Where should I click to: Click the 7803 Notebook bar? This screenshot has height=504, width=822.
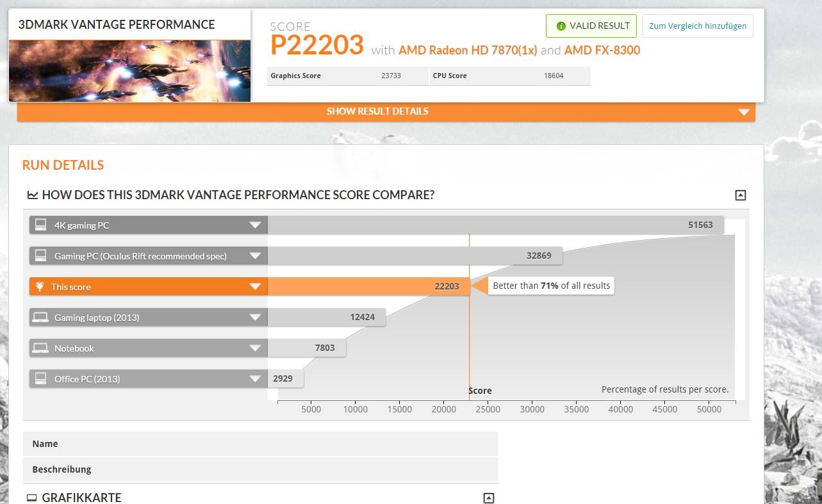[x=307, y=348]
